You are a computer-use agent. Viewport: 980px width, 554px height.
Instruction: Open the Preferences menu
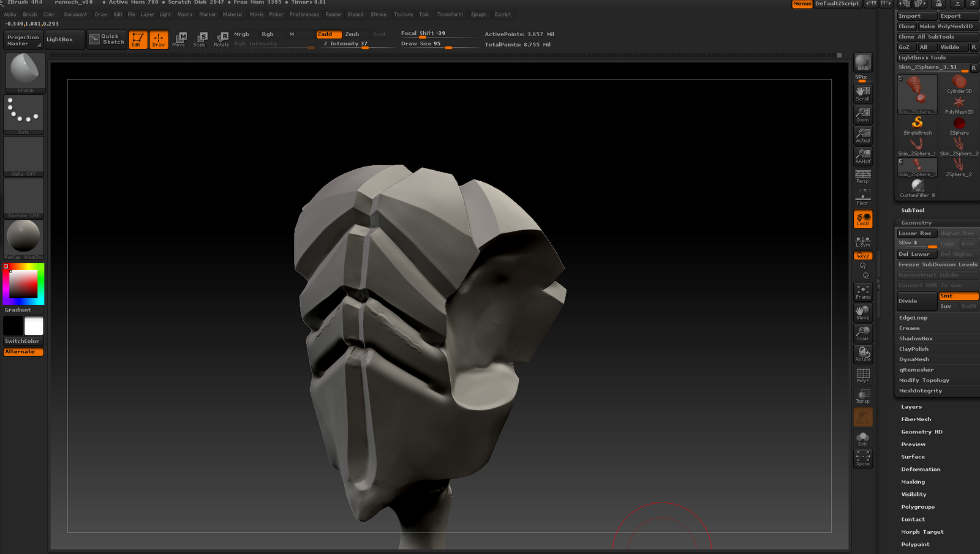(x=304, y=15)
